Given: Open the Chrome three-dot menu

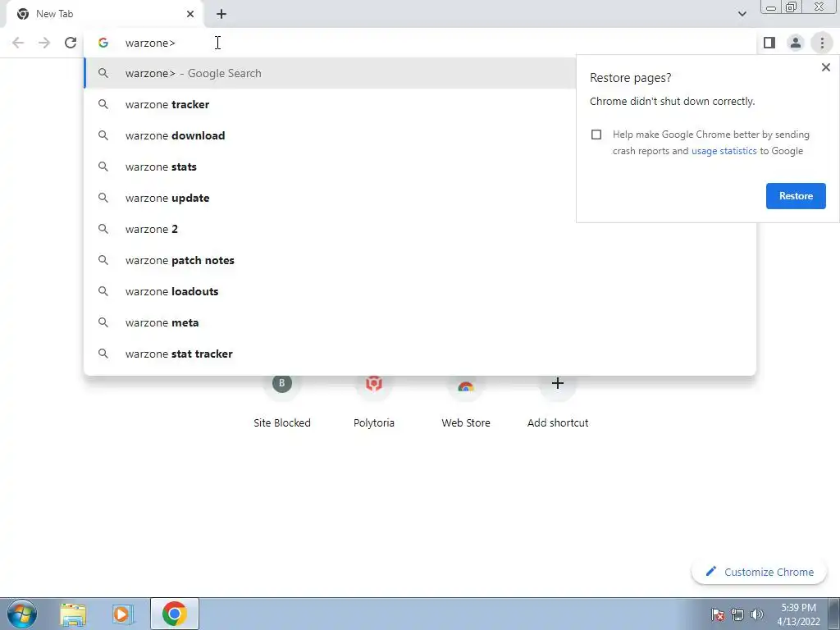Looking at the screenshot, I should click(822, 43).
